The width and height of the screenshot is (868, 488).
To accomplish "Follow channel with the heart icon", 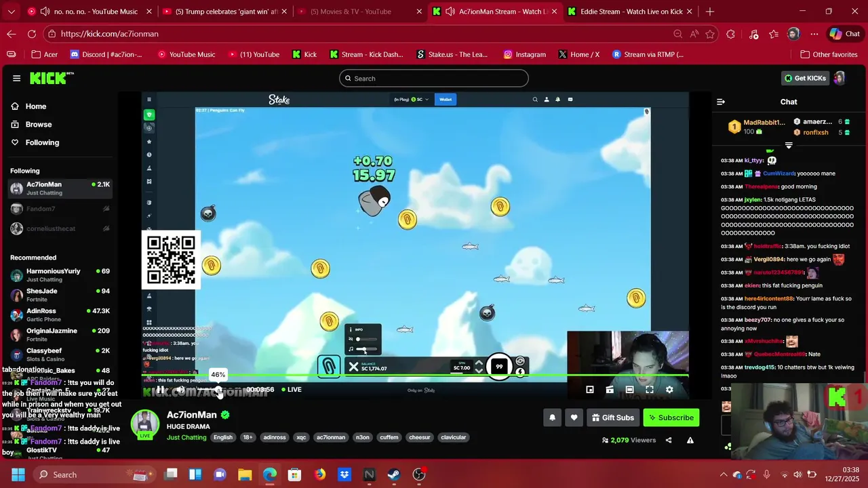I will 574,418.
